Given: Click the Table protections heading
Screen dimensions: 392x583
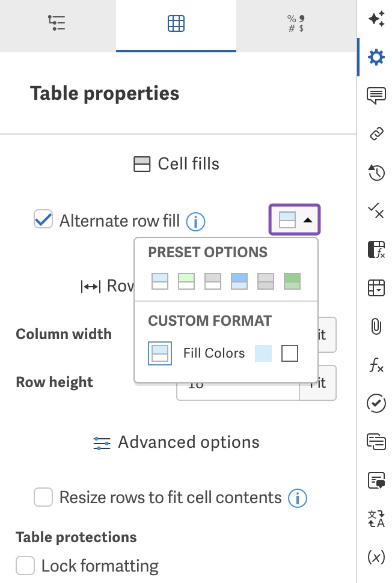Looking at the screenshot, I should point(76,537).
